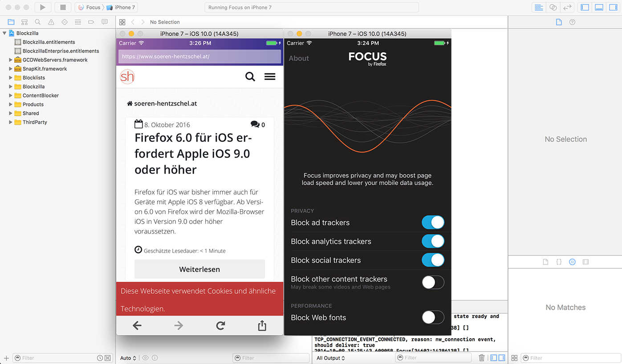Click the Run (play) button in Xcode
622x364 pixels.
click(x=43, y=7)
